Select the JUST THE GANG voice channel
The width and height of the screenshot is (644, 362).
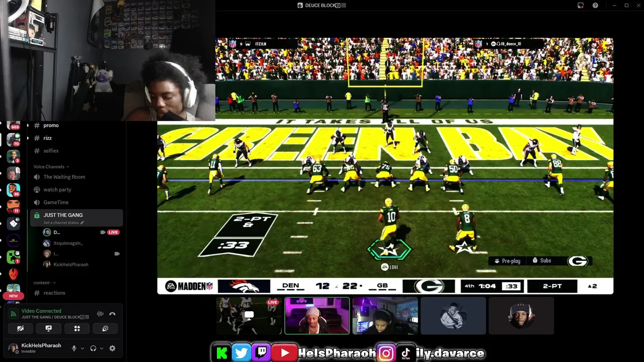(x=76, y=218)
